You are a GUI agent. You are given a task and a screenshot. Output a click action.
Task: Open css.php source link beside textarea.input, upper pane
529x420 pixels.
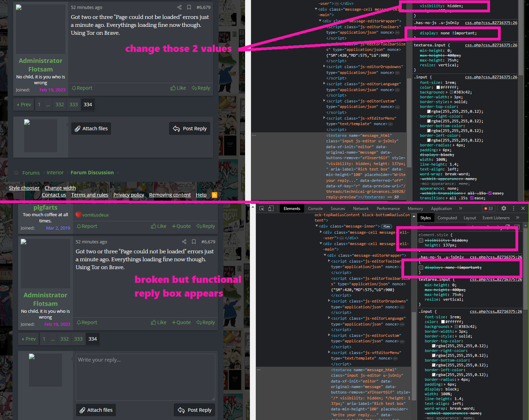491,45
